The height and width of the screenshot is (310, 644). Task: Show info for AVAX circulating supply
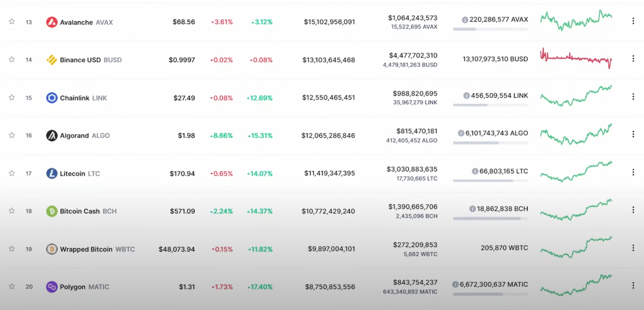(x=465, y=20)
